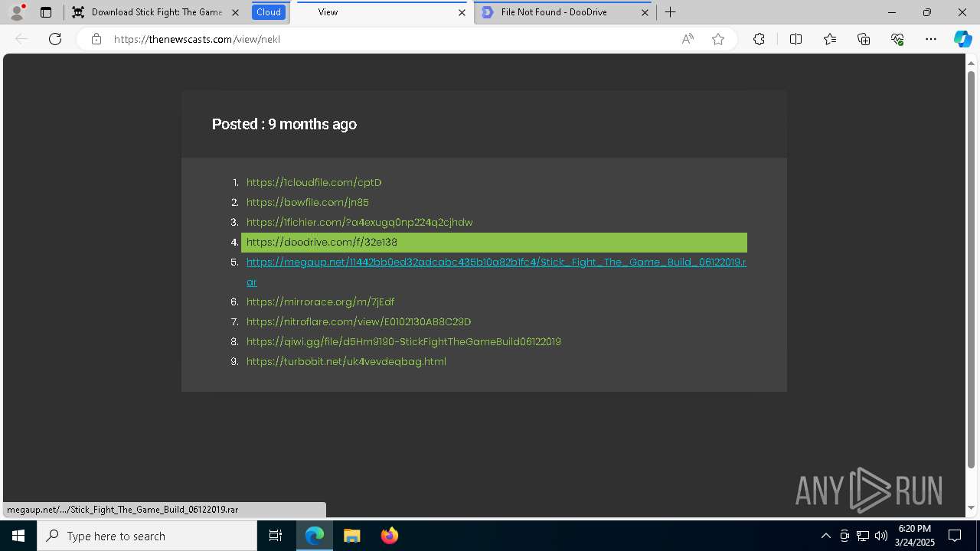980x551 pixels.
Task: Restore down the Edge browser window
Action: pos(927,12)
